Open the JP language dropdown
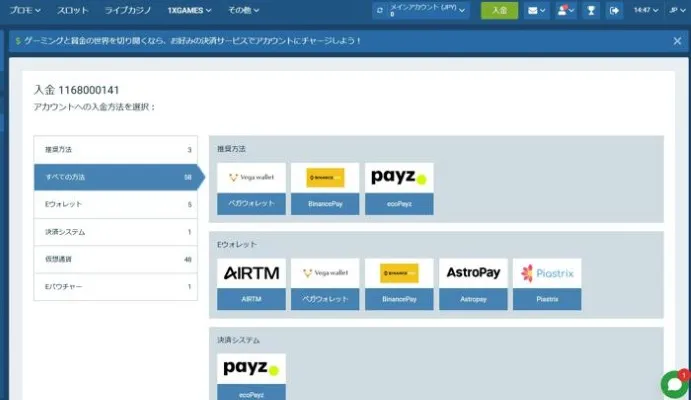The image size is (691, 400). point(677,10)
